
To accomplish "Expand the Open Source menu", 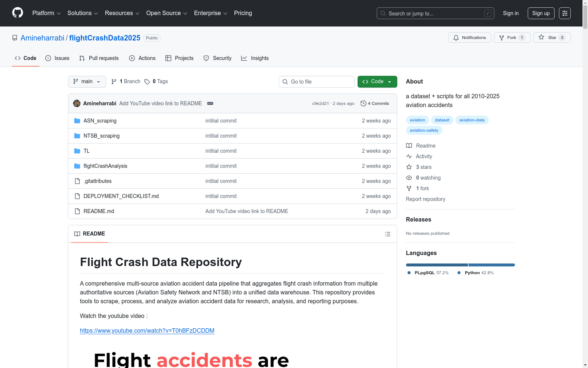I will [x=167, y=13].
